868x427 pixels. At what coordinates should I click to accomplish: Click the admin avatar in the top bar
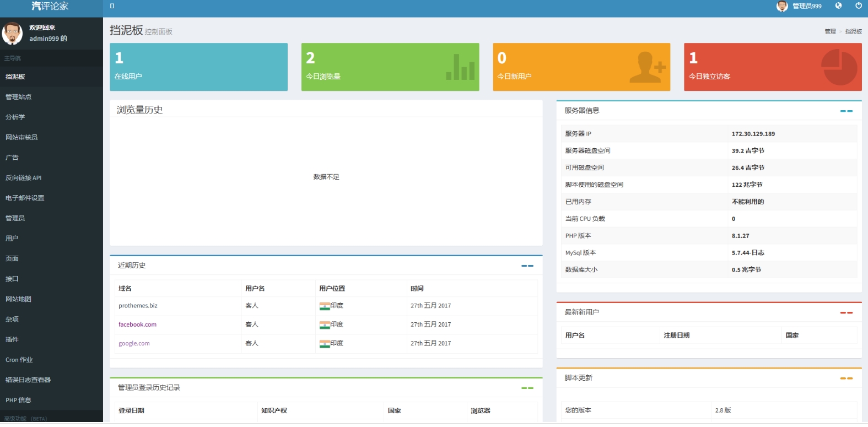tap(782, 6)
